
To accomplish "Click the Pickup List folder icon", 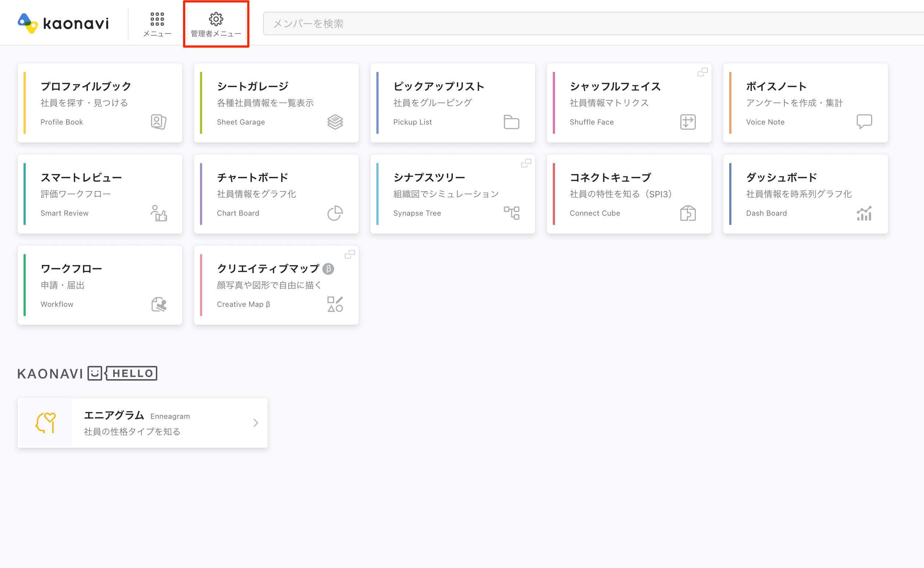I will pyautogui.click(x=511, y=122).
